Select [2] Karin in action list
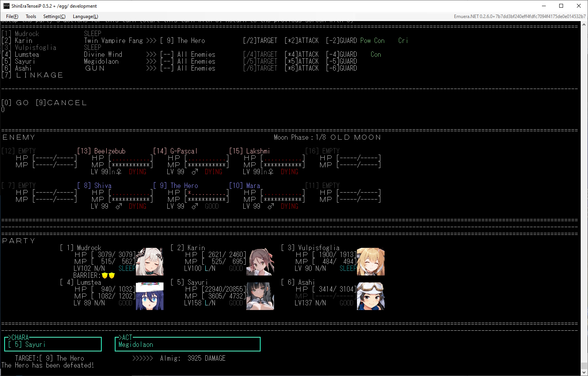This screenshot has width=588, height=376. [17, 41]
